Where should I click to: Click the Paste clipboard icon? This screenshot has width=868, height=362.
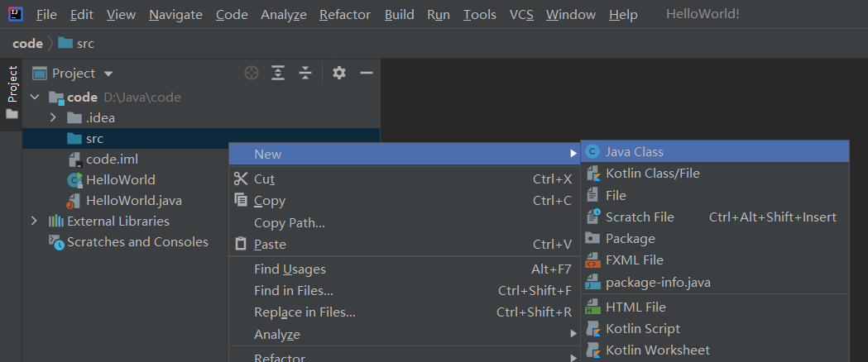click(x=241, y=244)
